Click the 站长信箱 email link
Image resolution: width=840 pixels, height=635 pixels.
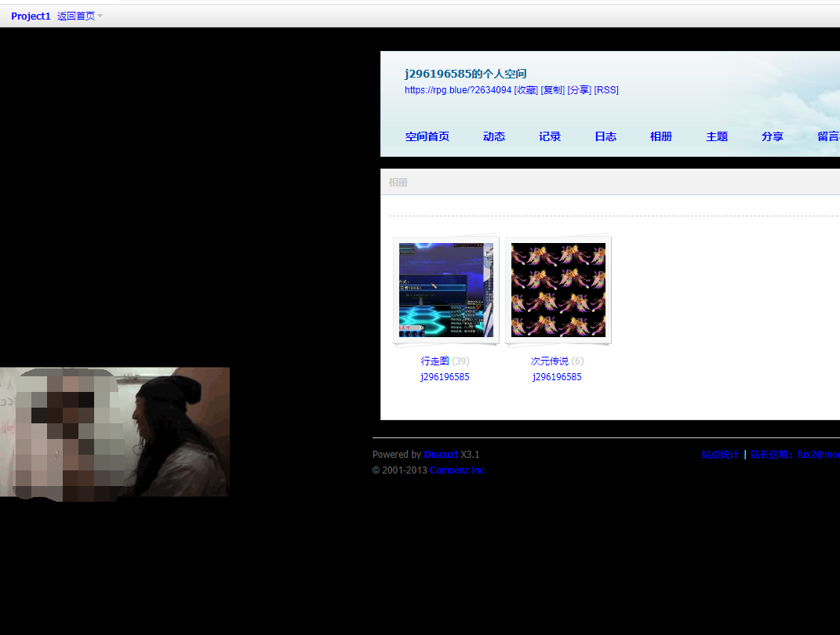(x=795, y=455)
